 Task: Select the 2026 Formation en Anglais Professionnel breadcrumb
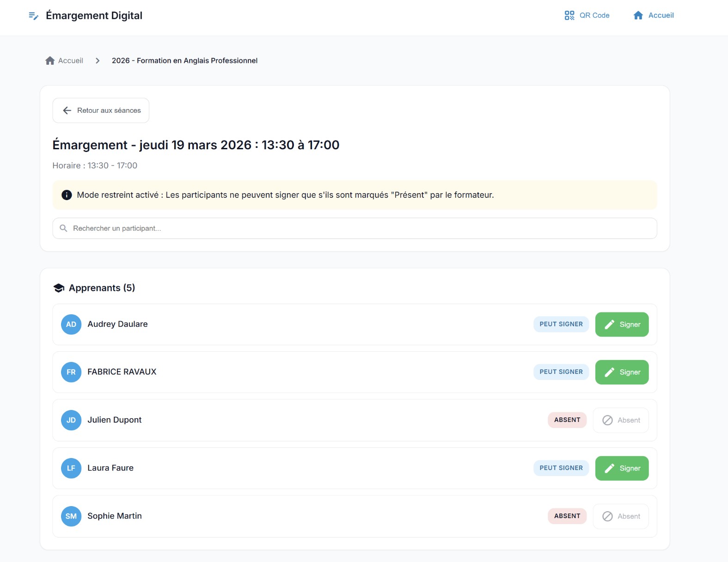(x=184, y=61)
